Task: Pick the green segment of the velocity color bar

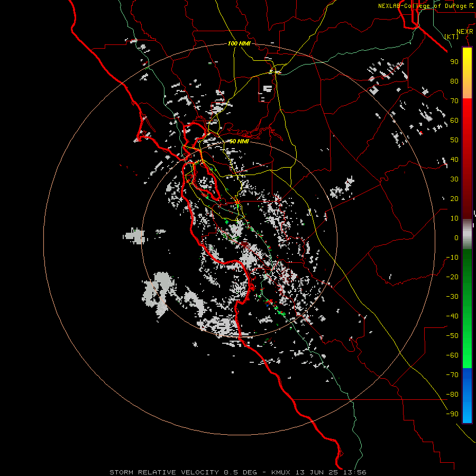Action: [467, 309]
